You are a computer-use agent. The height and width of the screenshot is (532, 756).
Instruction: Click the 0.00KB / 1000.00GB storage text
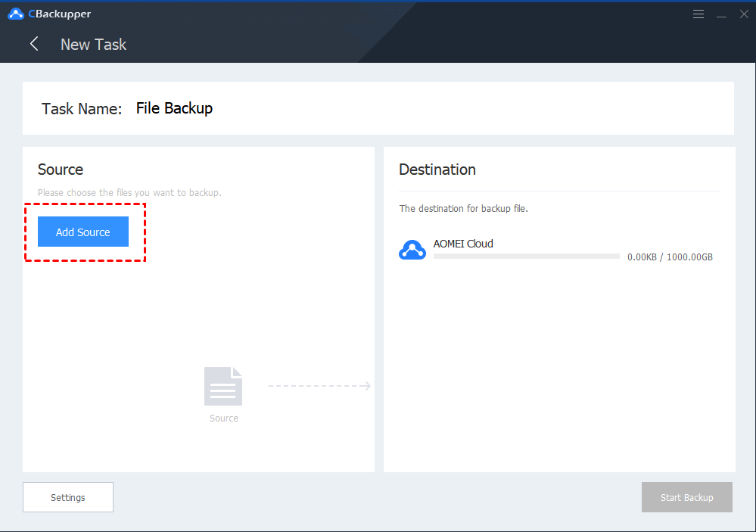coord(670,257)
